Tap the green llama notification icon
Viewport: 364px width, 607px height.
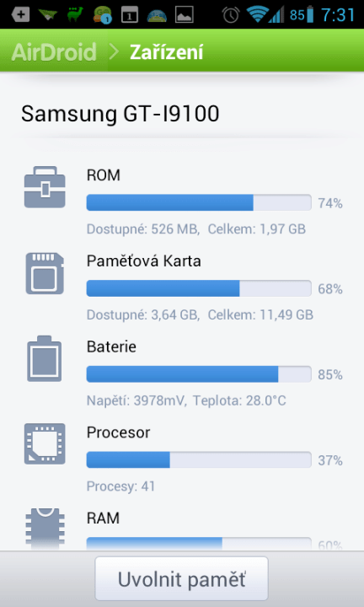pos(75,14)
